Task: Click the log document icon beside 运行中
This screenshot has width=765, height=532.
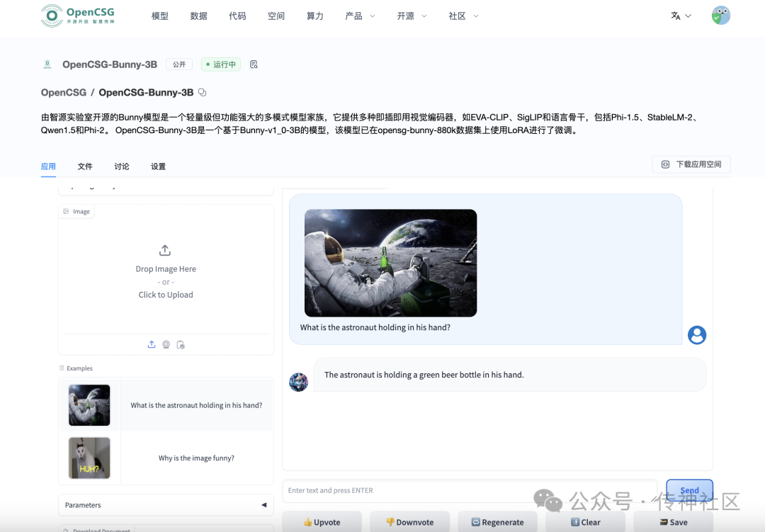Action: tap(254, 64)
